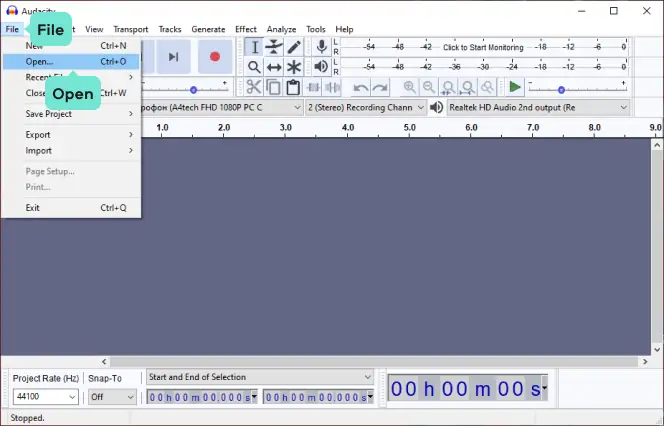Viewport: 664px width, 426px height.
Task: Open Start and End of Selection dropdown
Action: click(260, 377)
